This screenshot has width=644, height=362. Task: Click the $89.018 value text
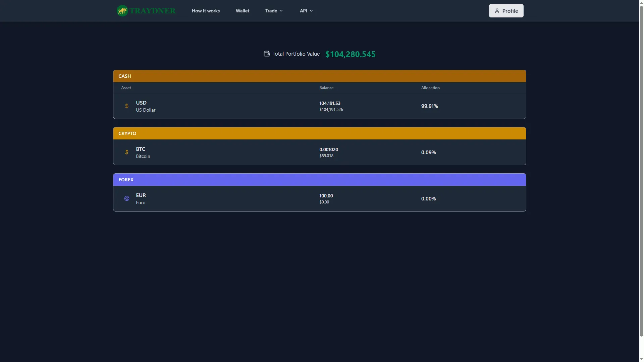326,156
